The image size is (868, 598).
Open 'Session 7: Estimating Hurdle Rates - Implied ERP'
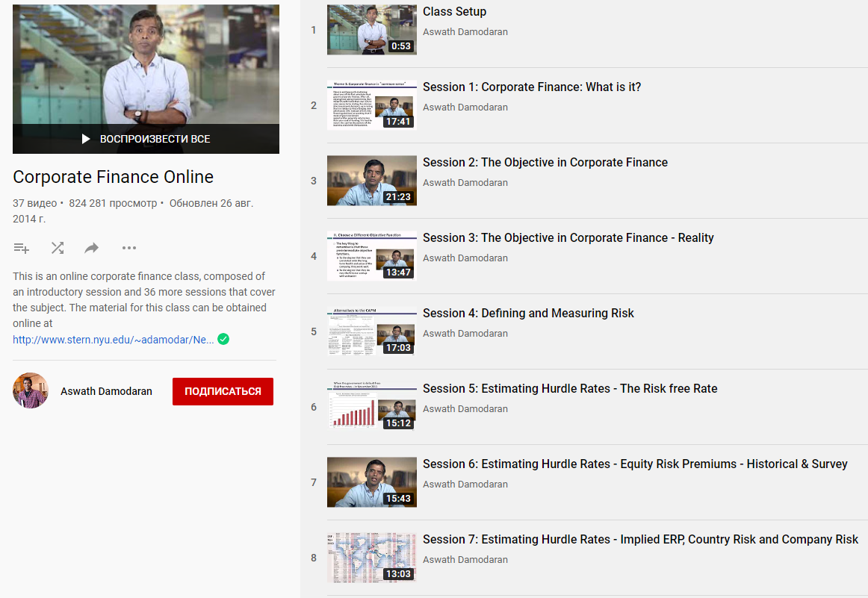coord(640,539)
